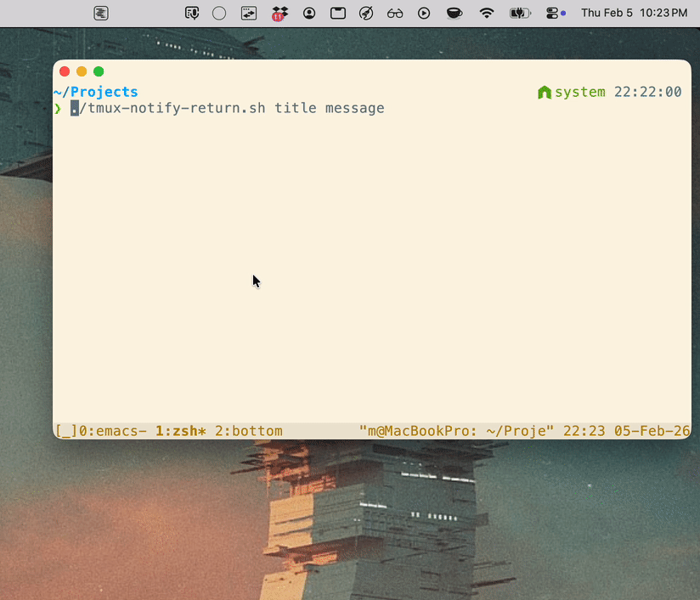Select the 1:zsh tmux window
Screen dimensions: 700x600
(x=180, y=431)
